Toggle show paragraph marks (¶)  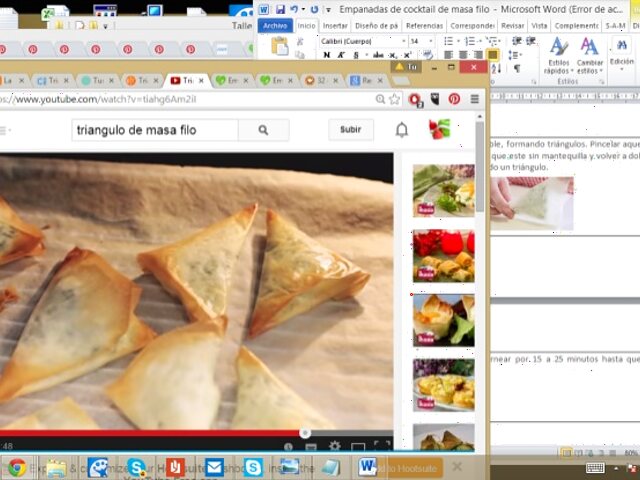pos(517,69)
